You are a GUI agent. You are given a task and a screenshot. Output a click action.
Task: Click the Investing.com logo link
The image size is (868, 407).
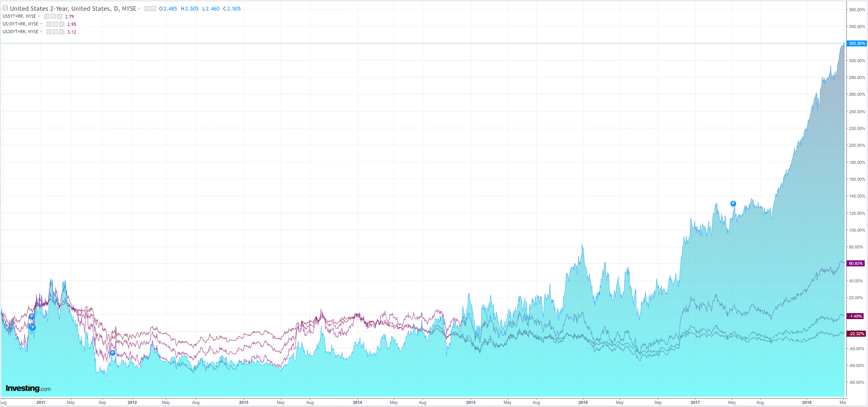pyautogui.click(x=28, y=389)
